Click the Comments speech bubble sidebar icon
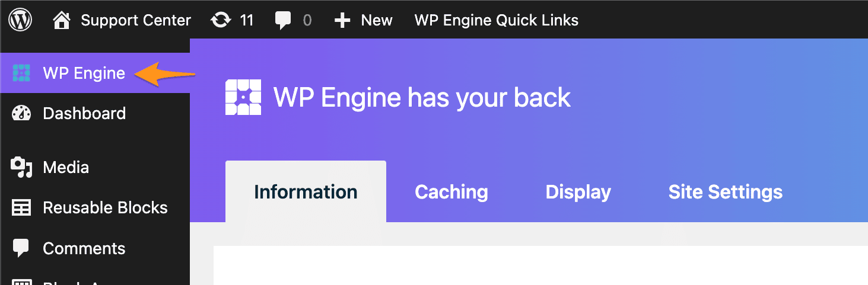Image resolution: width=868 pixels, height=285 pixels. point(21,248)
